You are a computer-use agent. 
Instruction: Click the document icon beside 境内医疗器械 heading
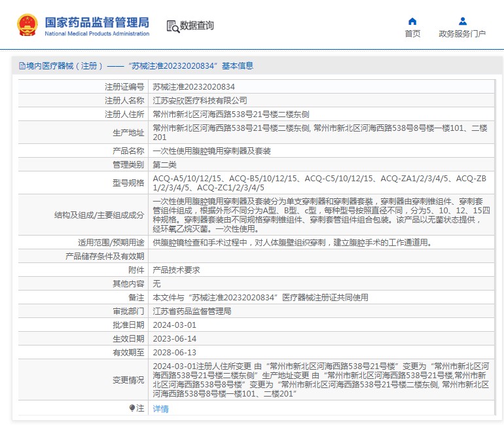click(22, 66)
